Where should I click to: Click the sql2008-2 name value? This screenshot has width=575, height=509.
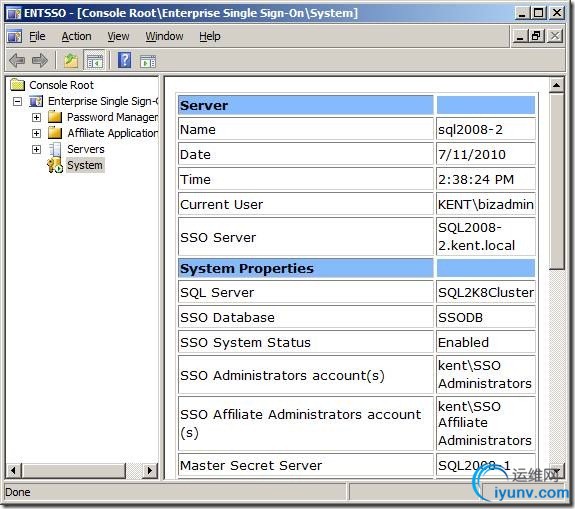click(470, 129)
